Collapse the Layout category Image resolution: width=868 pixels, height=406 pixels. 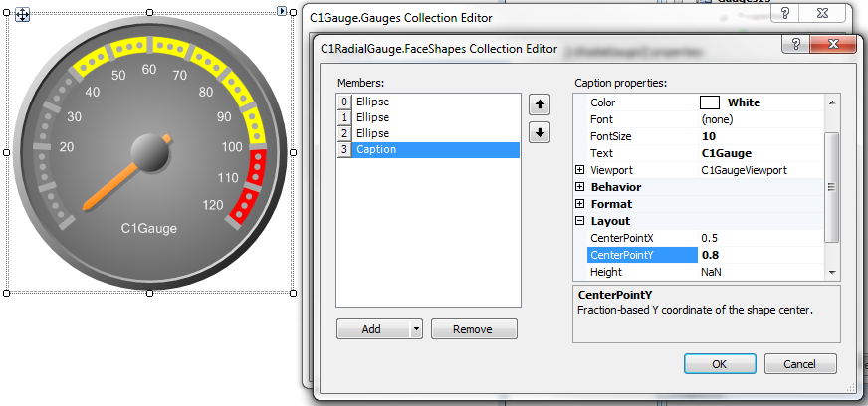click(580, 221)
